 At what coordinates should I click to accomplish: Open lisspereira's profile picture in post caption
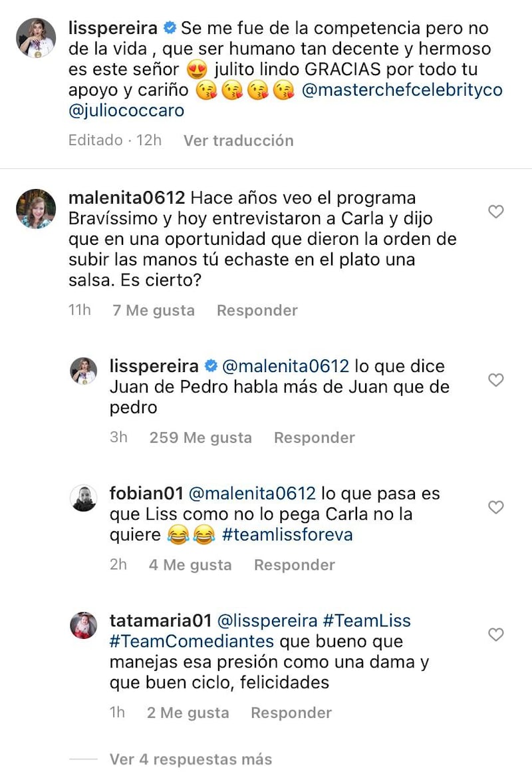click(36, 39)
